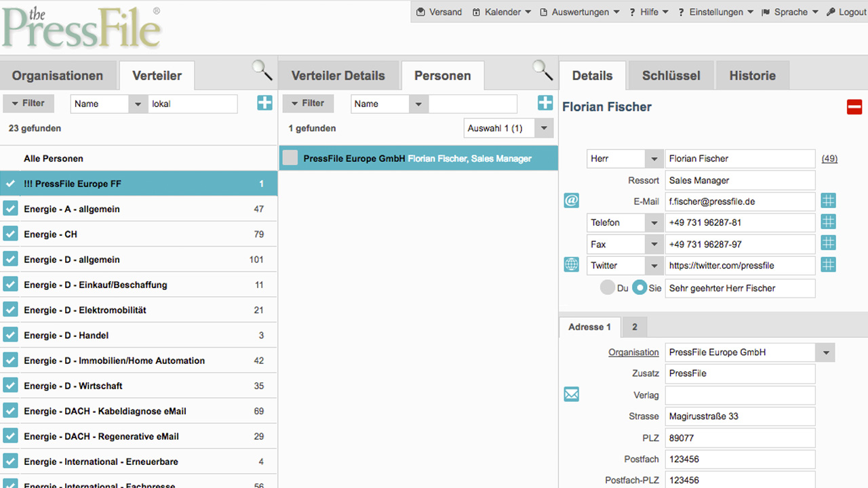The width and height of the screenshot is (868, 488).
Task: Click the Strasse field Magirusstraße 33
Action: click(x=740, y=416)
